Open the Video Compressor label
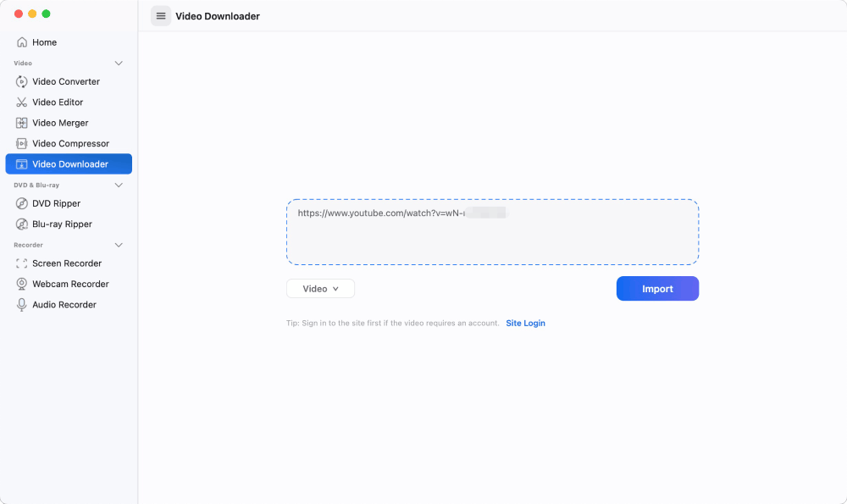This screenshot has width=847, height=504. click(71, 143)
